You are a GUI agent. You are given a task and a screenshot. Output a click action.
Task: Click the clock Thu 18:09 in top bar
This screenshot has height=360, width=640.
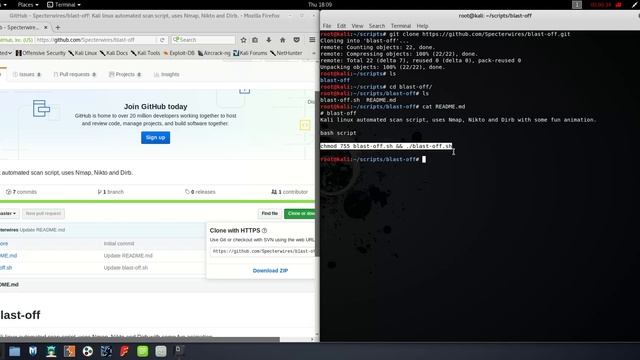320,4
